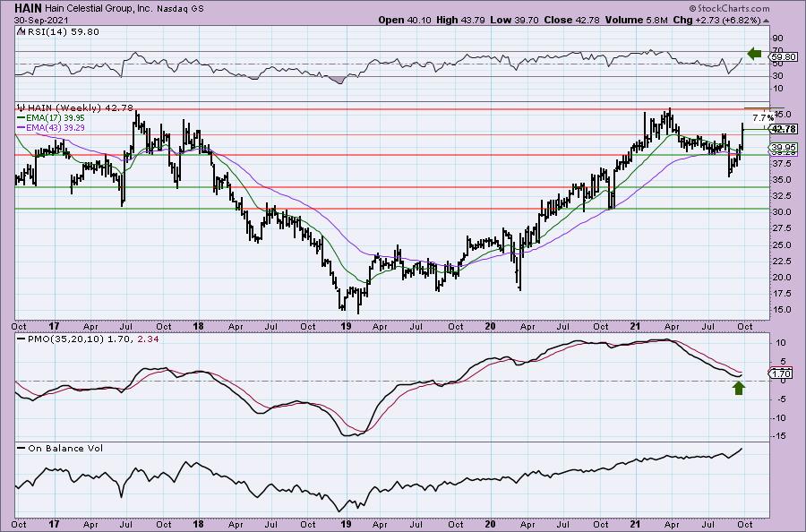
Task: Click the 17.5 price axis label
Action: tap(782, 293)
